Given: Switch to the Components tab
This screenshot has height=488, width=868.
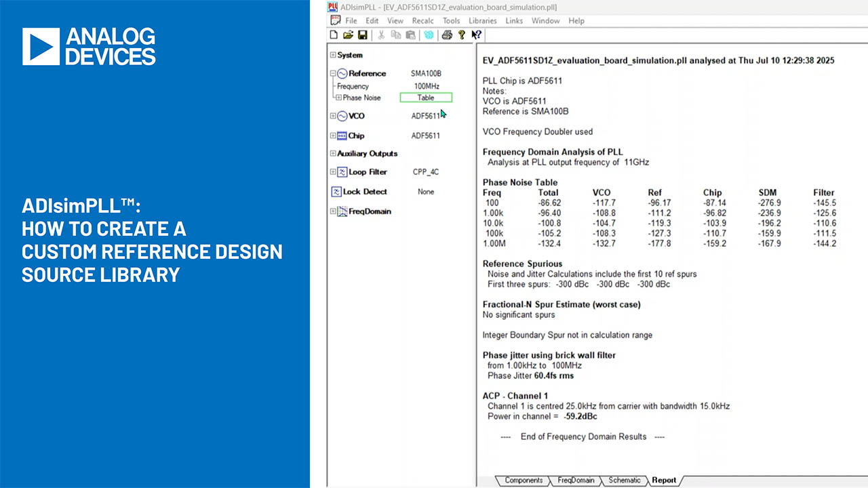Looking at the screenshot, I should (x=524, y=480).
